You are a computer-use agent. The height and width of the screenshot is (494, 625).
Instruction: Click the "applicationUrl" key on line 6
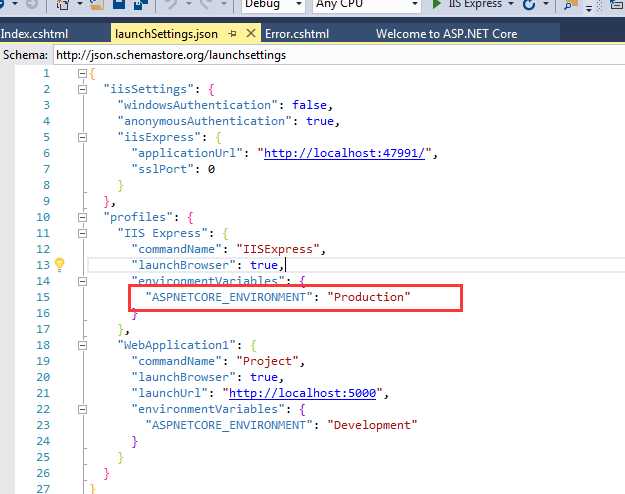(x=187, y=153)
